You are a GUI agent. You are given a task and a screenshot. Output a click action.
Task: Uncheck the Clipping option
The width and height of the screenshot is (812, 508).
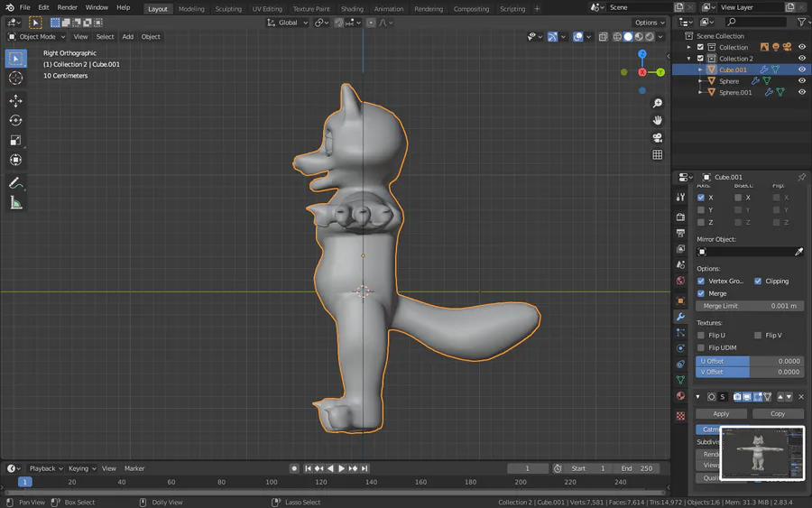(x=758, y=282)
